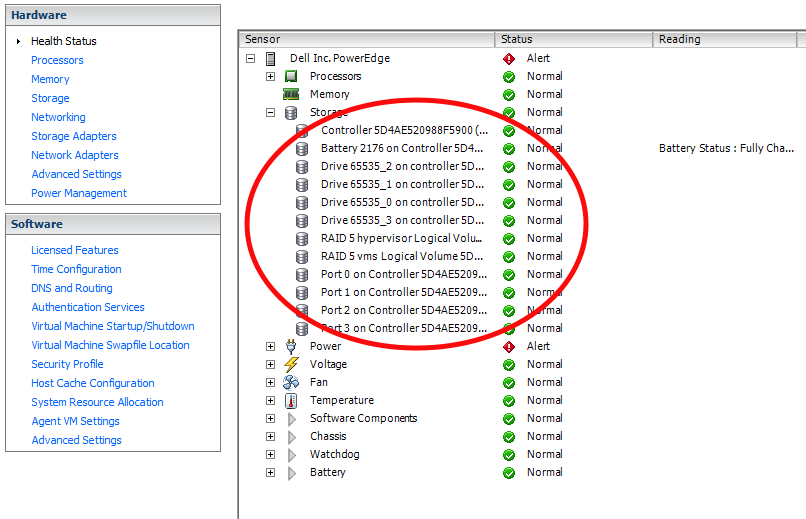
Task: Click the Battery triangle icon at the bottom
Action: coord(292,473)
